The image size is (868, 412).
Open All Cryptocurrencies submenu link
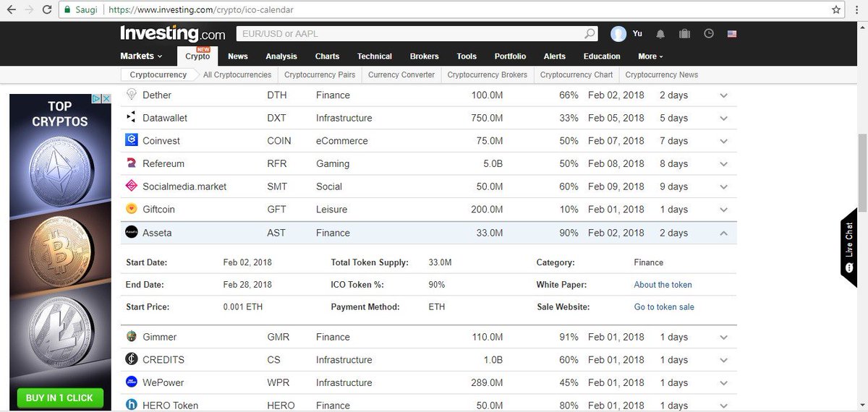[x=237, y=74]
